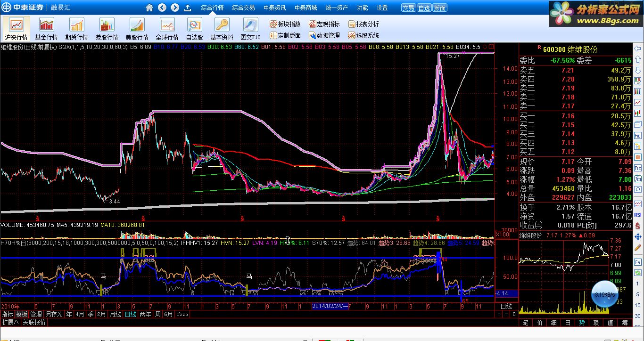Open 功能 menu

click(363, 8)
